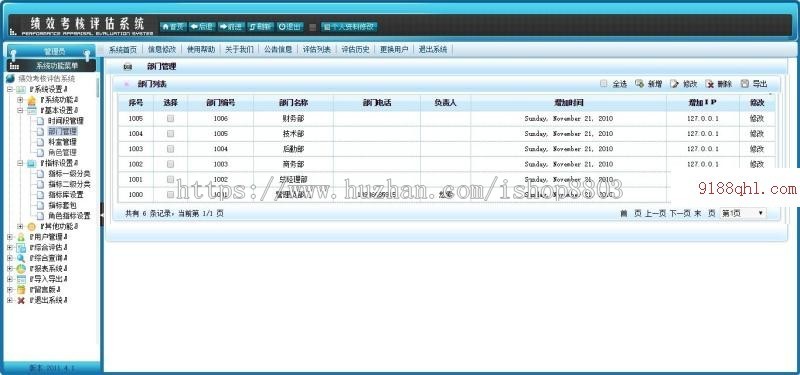Image resolution: width=800 pixels, height=375 pixels.
Task: Click the icon left of 部门管理 page title
Action: 128,67
